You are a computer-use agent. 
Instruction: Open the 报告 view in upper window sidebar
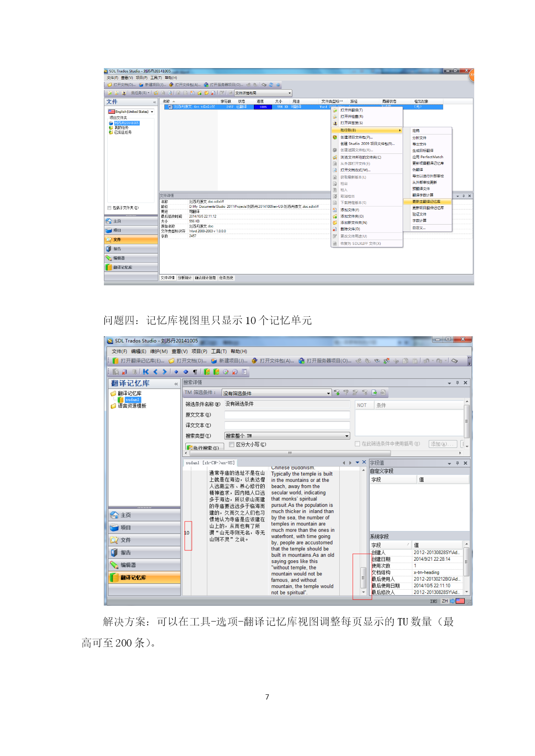click(131, 249)
